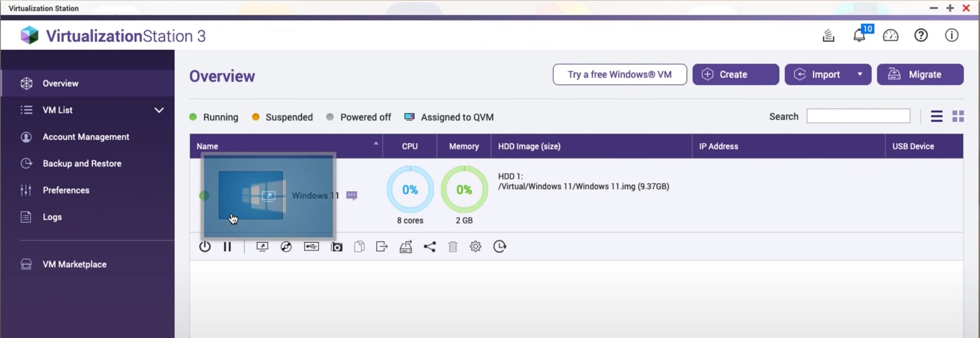The height and width of the screenshot is (338, 980).
Task: Open VM settings gear icon
Action: coord(476,246)
